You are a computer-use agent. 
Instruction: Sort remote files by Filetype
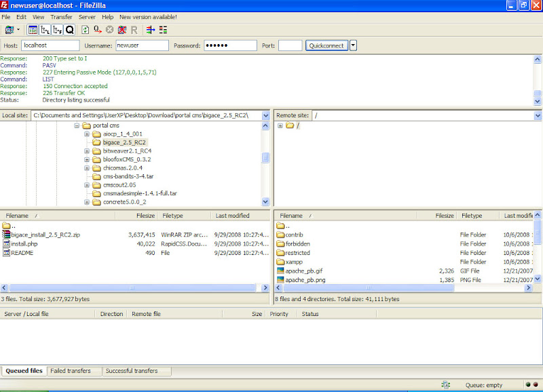click(x=479, y=216)
